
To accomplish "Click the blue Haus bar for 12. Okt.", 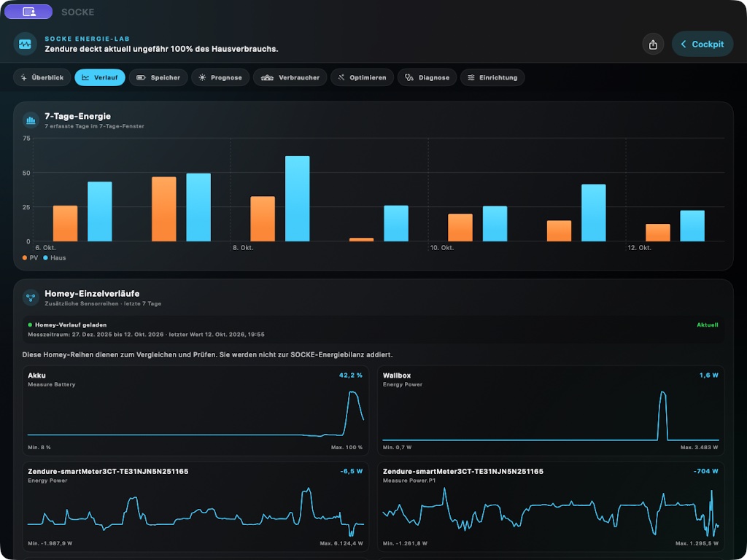I will pyautogui.click(x=692, y=226).
